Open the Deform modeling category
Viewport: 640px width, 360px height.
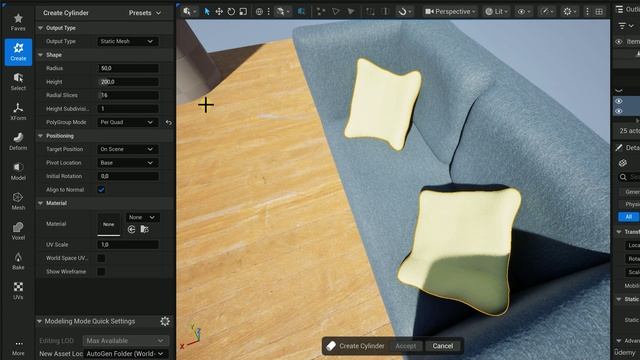click(x=18, y=141)
